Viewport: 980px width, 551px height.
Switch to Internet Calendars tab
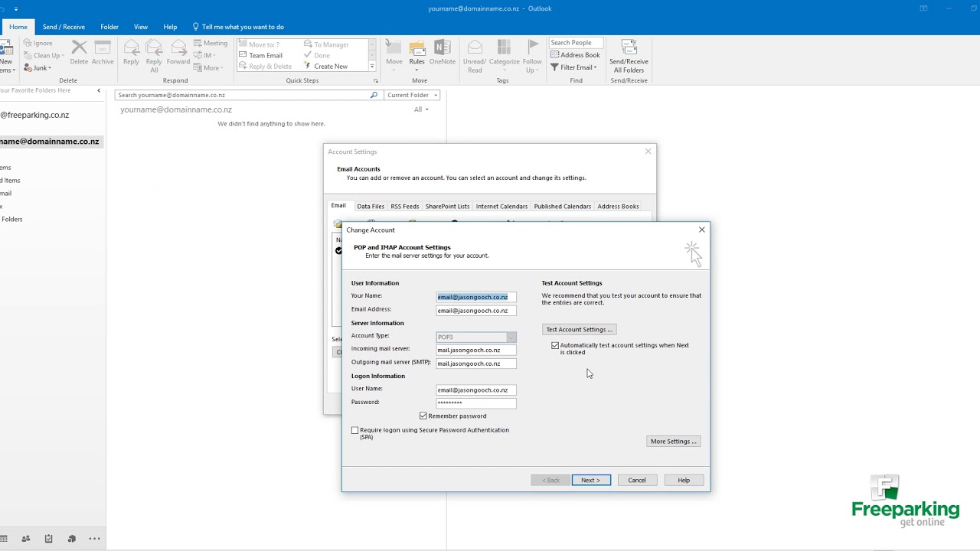click(501, 206)
